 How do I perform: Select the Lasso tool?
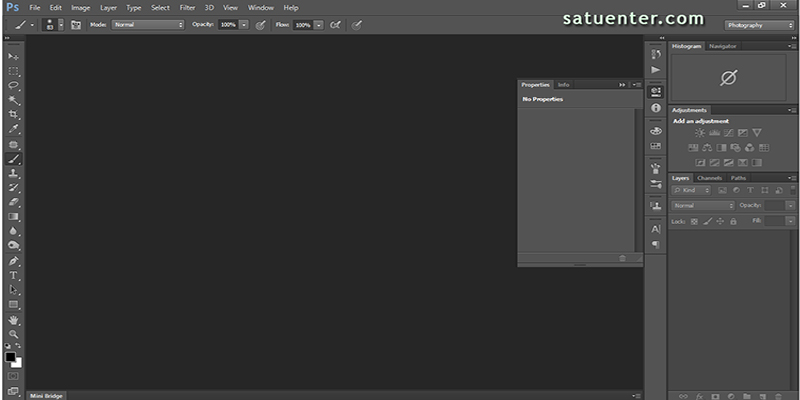(x=14, y=86)
